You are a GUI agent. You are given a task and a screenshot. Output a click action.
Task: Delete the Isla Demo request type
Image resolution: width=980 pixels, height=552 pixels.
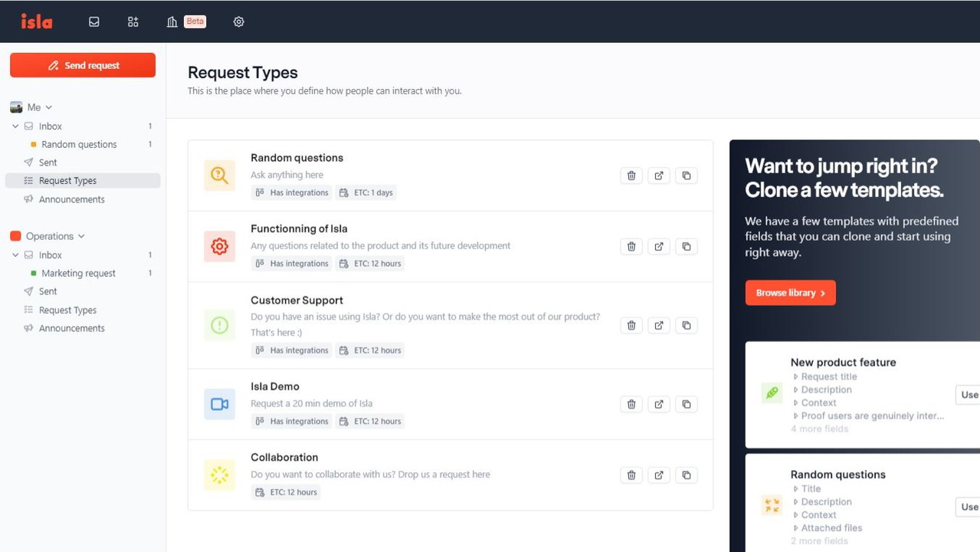pos(631,404)
